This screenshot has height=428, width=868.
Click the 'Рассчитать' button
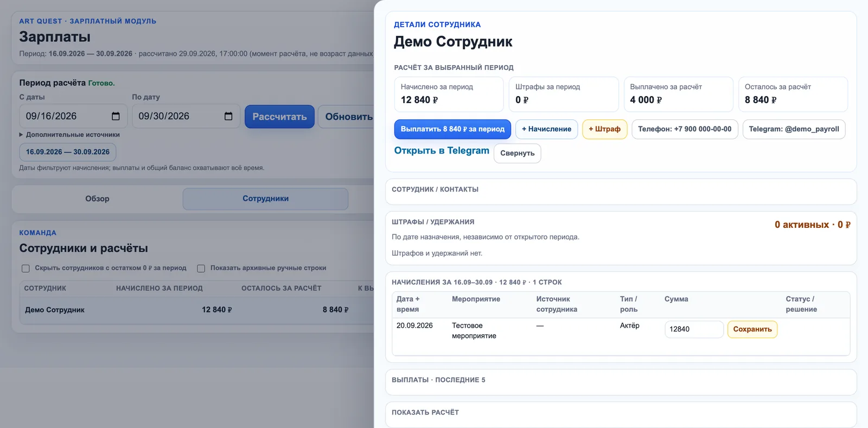coord(279,117)
